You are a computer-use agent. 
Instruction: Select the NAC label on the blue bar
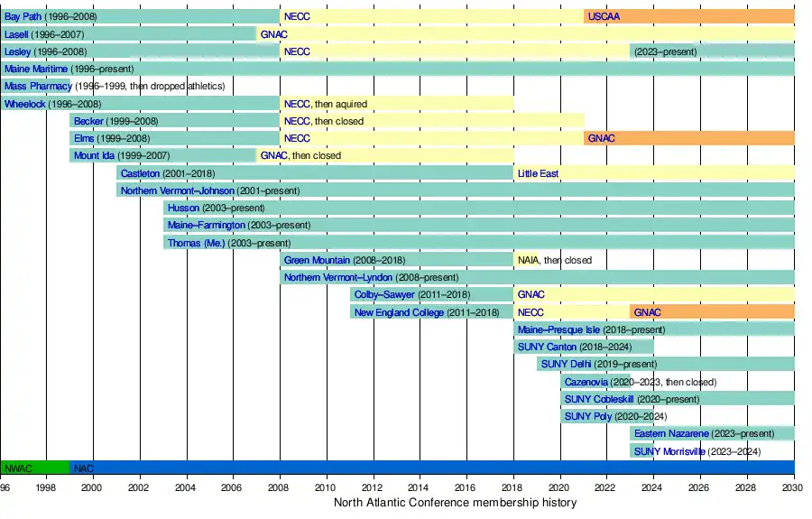point(83,468)
